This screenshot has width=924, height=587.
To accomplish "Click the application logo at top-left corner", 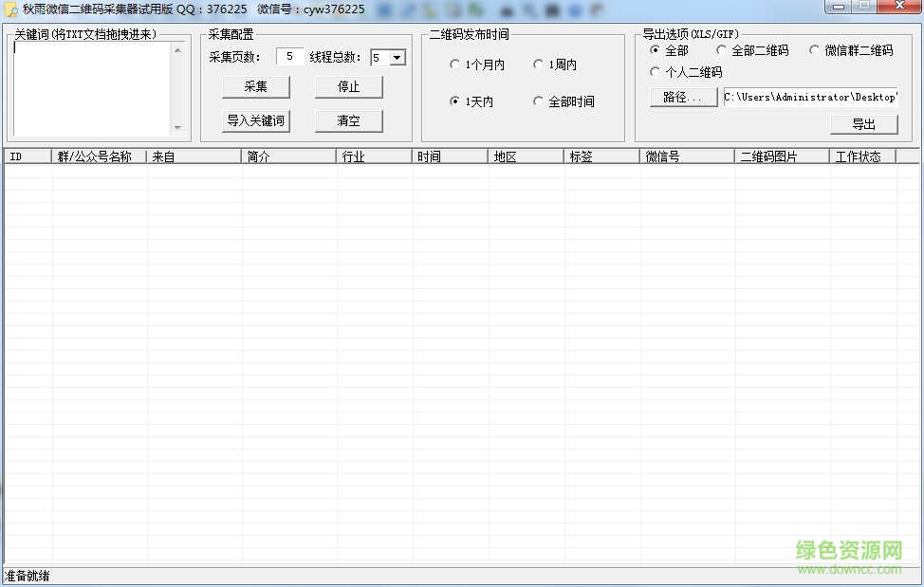I will point(9,9).
